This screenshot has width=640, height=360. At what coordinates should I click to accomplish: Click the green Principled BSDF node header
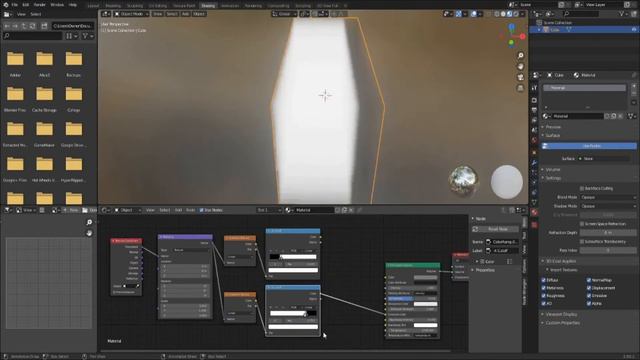[x=413, y=265]
